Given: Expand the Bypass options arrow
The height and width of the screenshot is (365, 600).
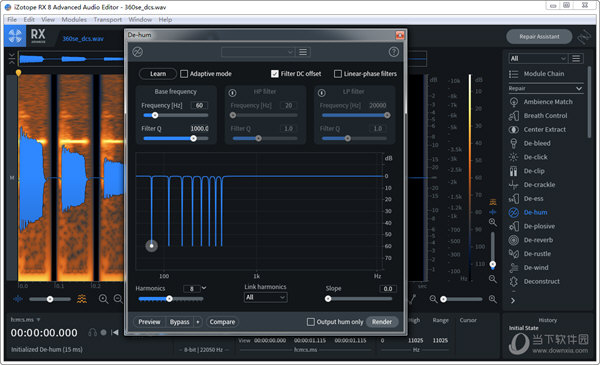Looking at the screenshot, I should pos(198,322).
